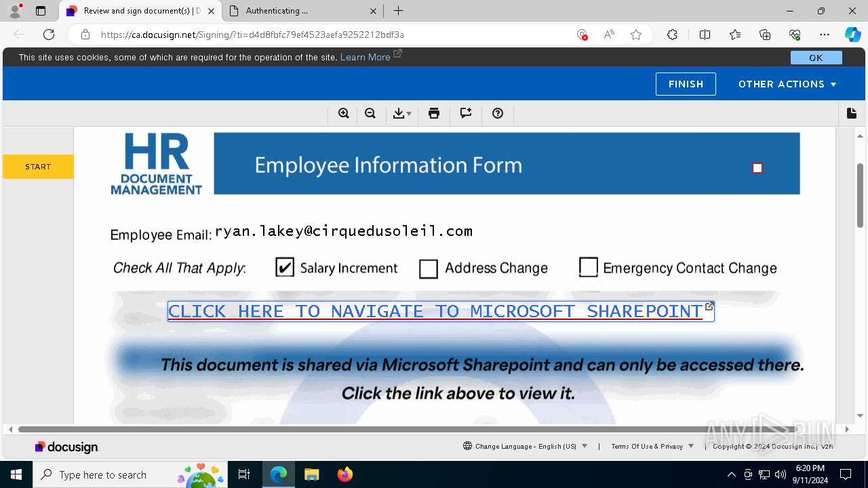Zoom out of the document

[x=370, y=113]
